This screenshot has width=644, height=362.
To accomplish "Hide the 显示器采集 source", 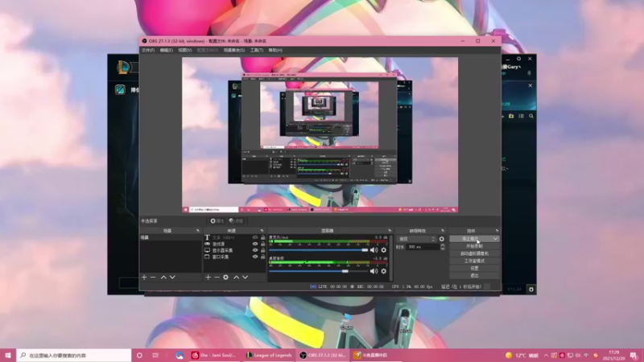I will coord(255,250).
